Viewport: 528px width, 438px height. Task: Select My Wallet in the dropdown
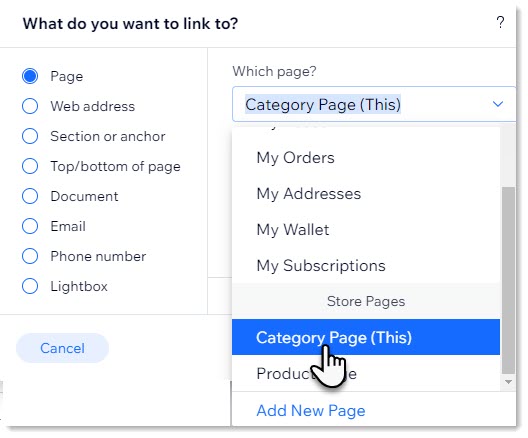[366, 230]
